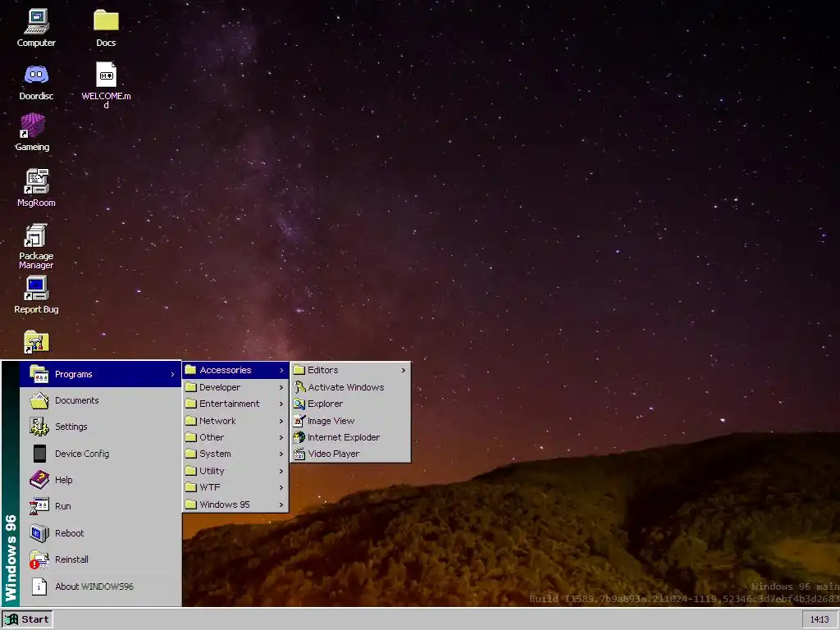840x630 pixels.
Task: Click the Programs icon in Start menu
Action: 39,374
